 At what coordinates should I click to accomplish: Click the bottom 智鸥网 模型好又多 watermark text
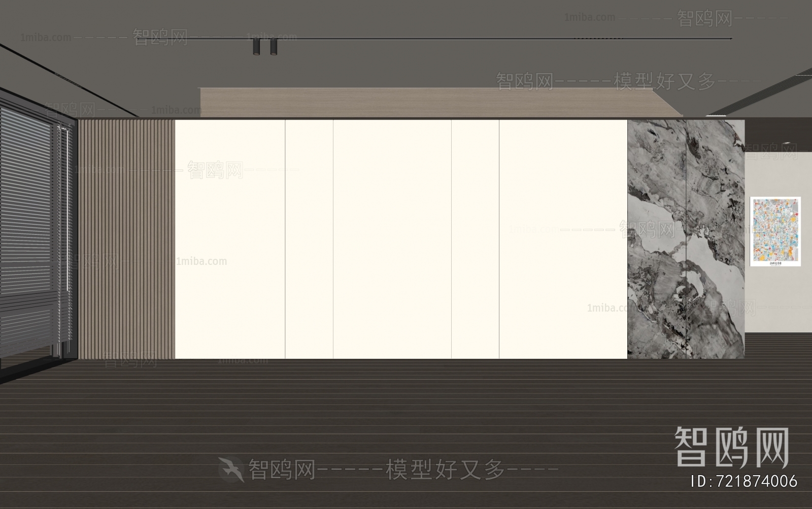click(401, 469)
